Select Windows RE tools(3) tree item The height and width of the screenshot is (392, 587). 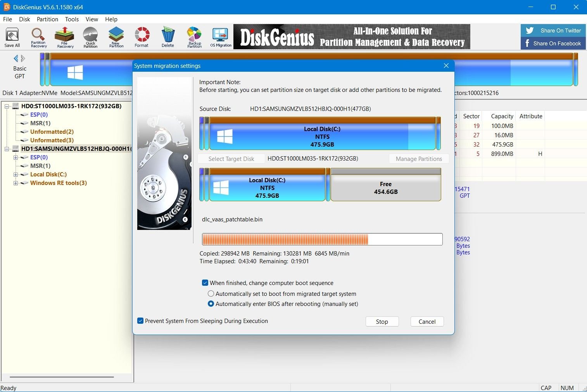[x=59, y=183]
